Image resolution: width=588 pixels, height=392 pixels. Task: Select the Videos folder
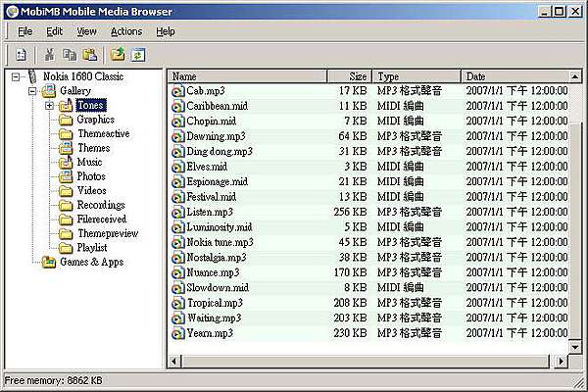click(91, 190)
